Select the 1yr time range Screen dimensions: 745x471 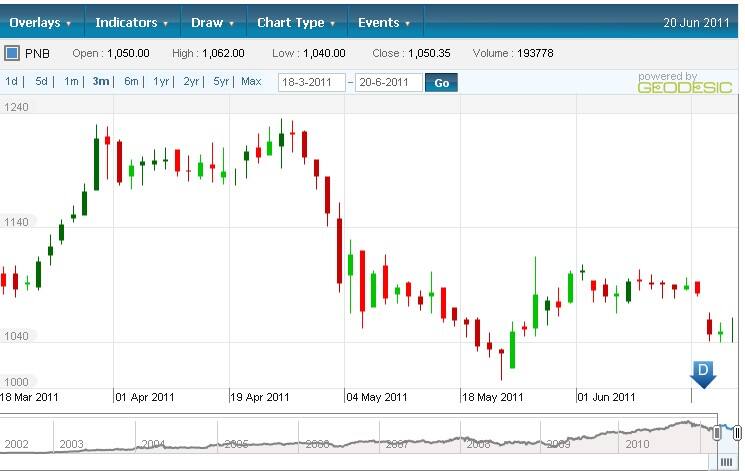click(161, 82)
